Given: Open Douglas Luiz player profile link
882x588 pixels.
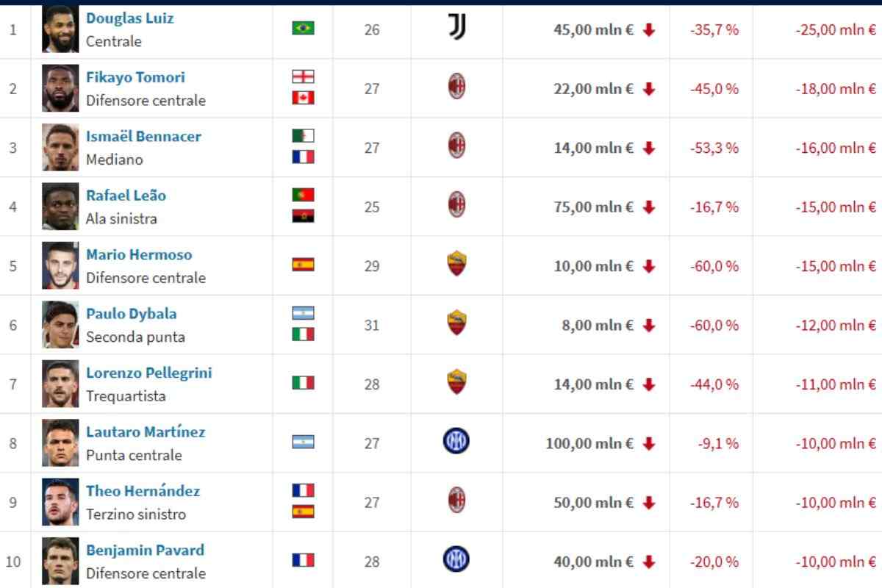Looking at the screenshot, I should click(x=130, y=18).
